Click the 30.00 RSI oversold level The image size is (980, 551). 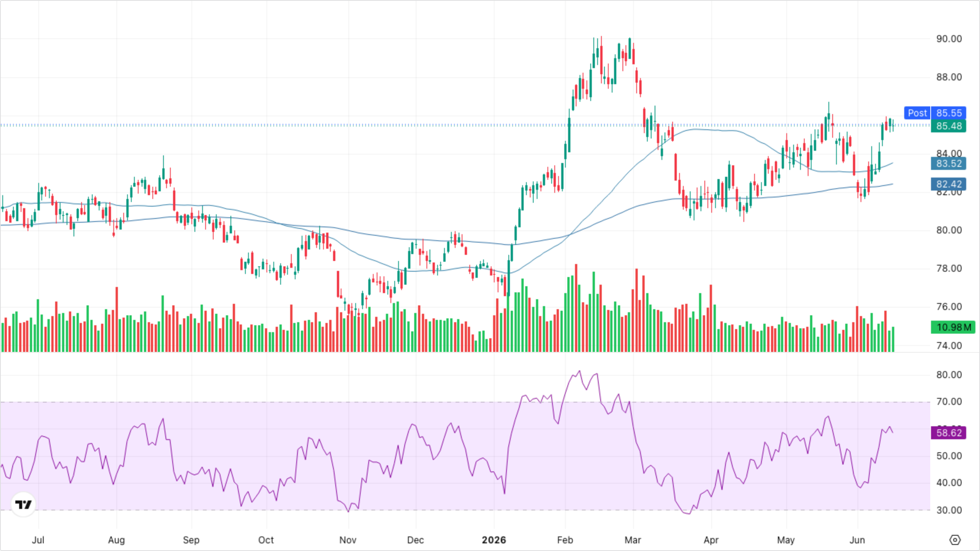pos(949,510)
